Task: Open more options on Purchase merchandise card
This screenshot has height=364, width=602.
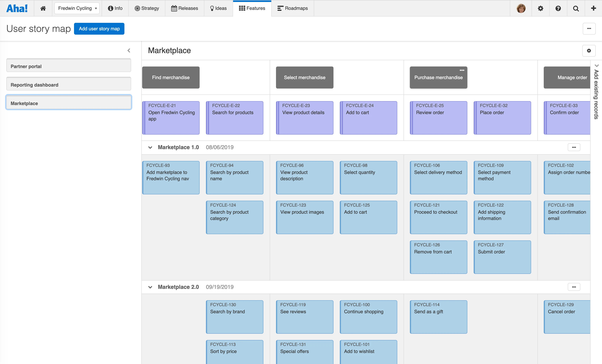Action: tap(462, 70)
